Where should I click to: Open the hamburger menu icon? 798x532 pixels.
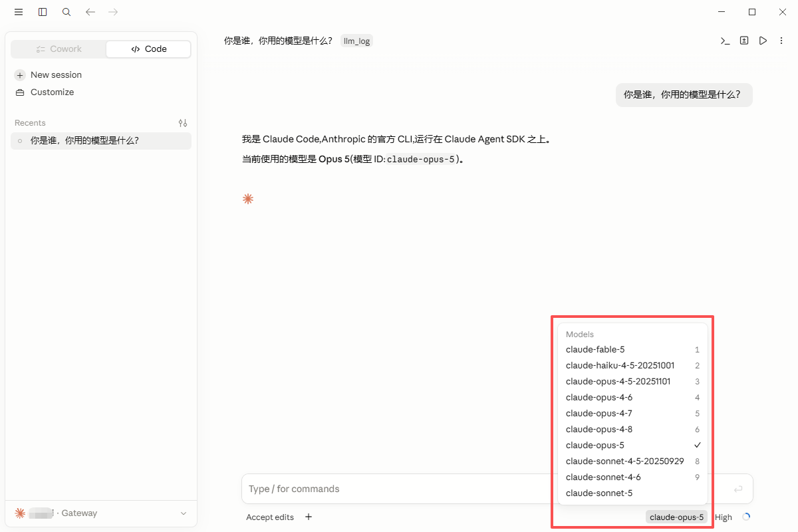[x=19, y=12]
